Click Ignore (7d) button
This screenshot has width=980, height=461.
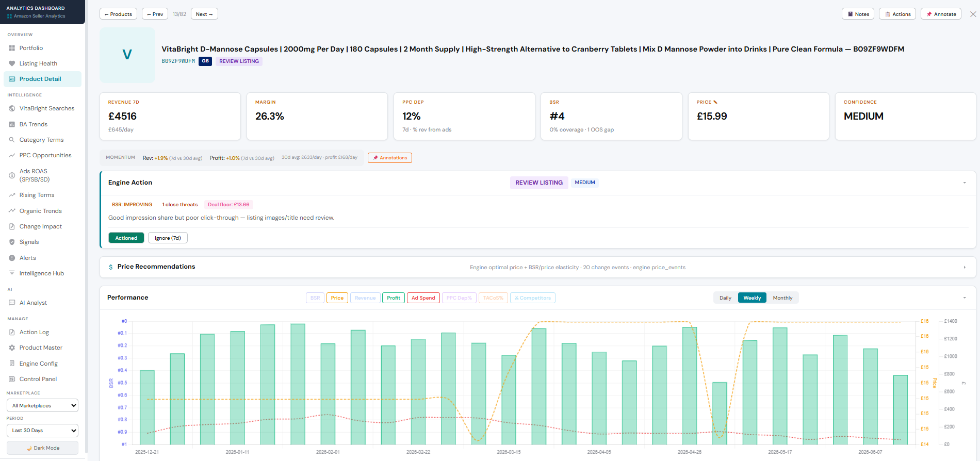pyautogui.click(x=168, y=238)
